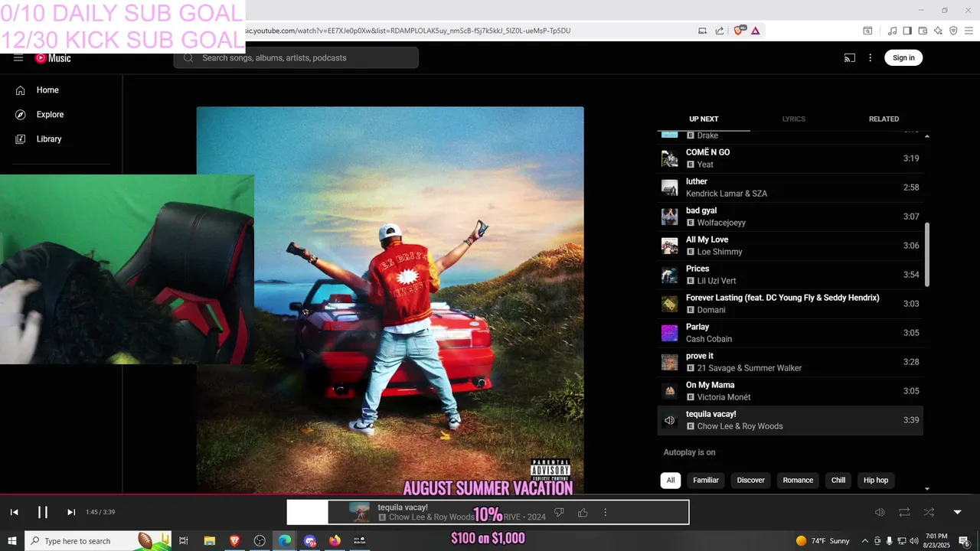Open Chow Lee & Roy Woods artist link in queue
The width and height of the screenshot is (980, 551).
[x=740, y=426]
